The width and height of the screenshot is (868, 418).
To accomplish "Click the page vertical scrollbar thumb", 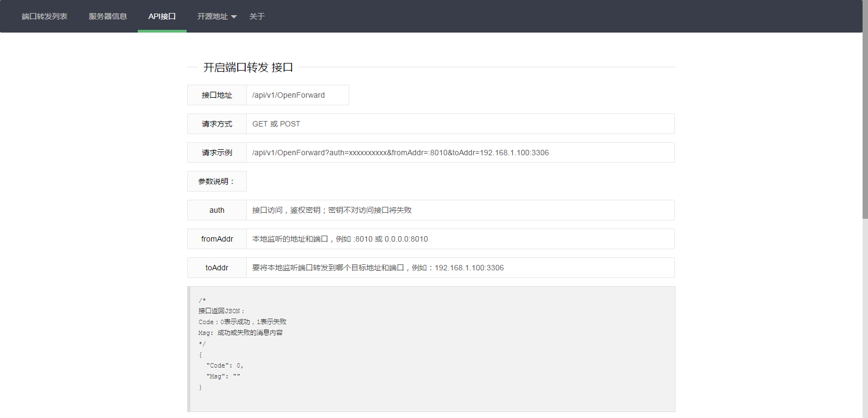I will pyautogui.click(x=865, y=110).
